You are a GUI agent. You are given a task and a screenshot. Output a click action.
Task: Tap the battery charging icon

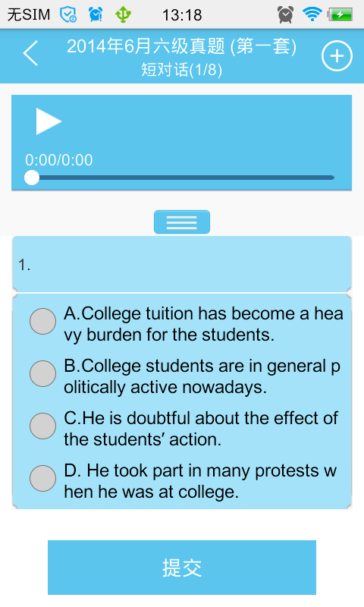click(340, 14)
